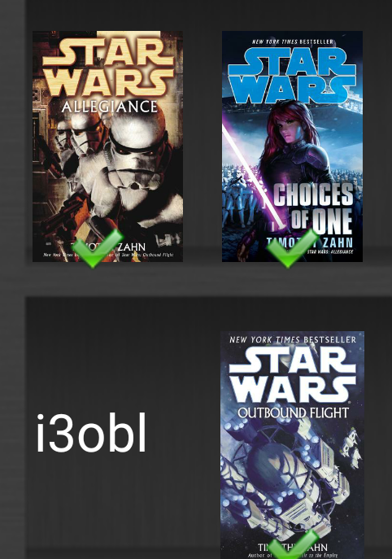Select the OUTBOUND FLIGHT title text
The height and width of the screenshot is (559, 392).
click(293, 413)
